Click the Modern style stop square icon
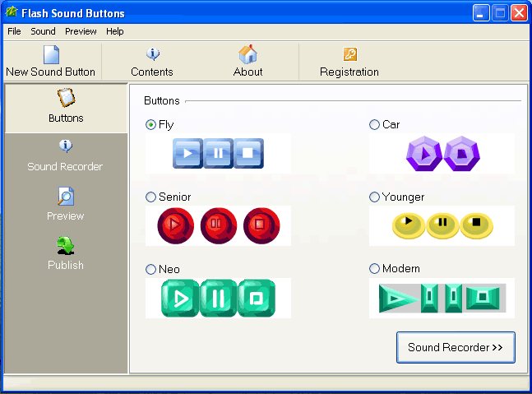 click(x=483, y=298)
